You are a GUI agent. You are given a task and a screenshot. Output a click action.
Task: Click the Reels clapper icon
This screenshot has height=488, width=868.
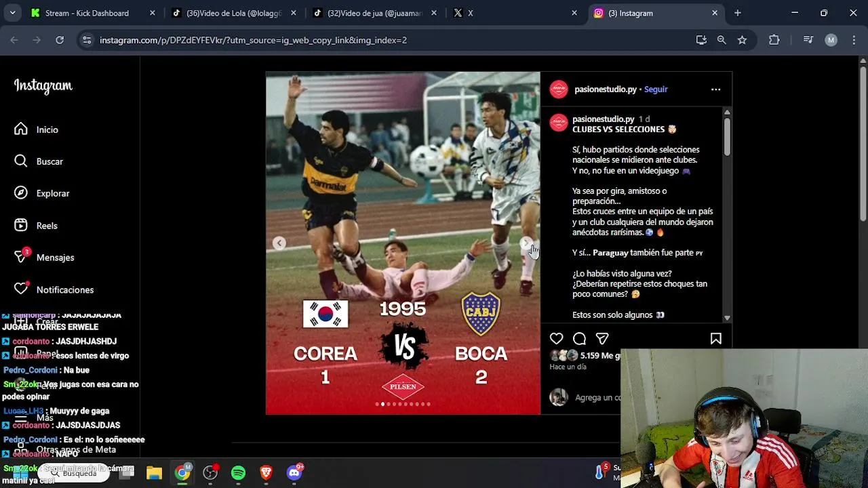coord(21,225)
